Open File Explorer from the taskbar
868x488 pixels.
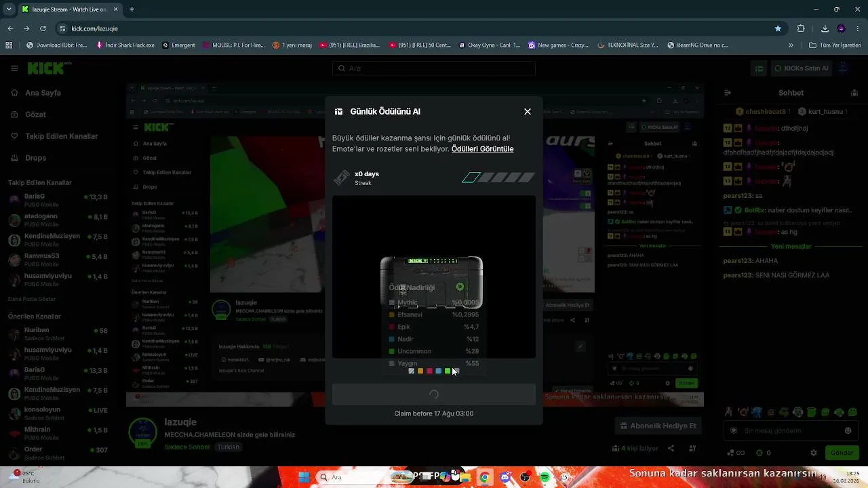click(466, 477)
